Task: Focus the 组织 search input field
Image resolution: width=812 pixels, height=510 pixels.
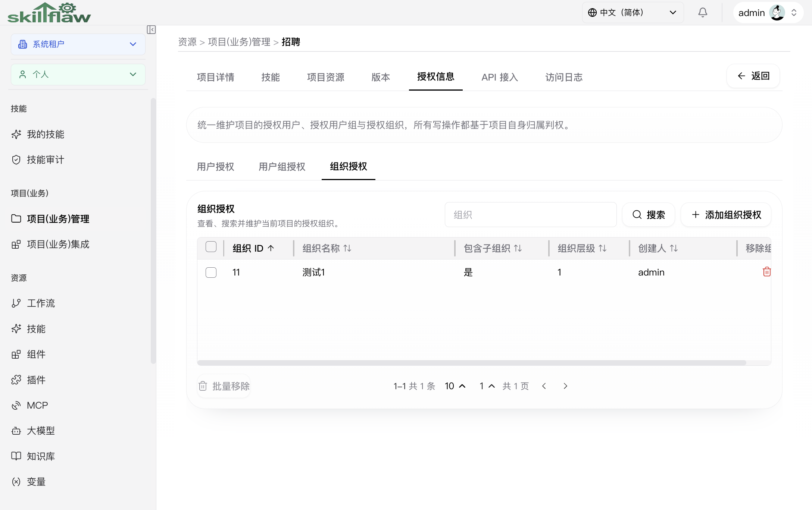Action: [x=531, y=215]
